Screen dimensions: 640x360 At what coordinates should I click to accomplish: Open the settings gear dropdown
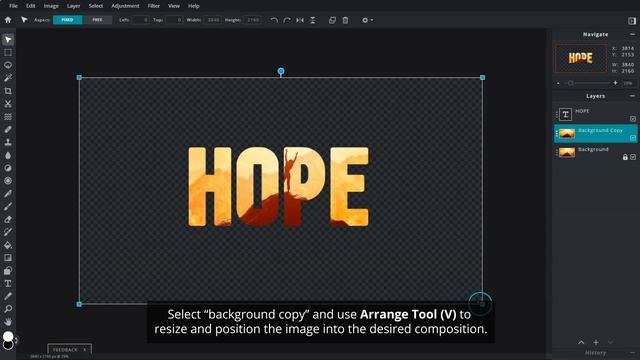[x=367, y=20]
